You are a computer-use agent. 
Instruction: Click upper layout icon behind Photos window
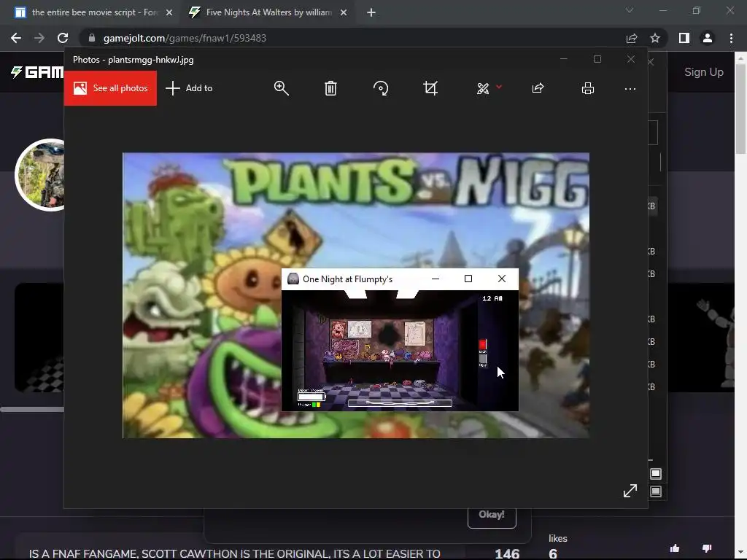pyautogui.click(x=656, y=474)
